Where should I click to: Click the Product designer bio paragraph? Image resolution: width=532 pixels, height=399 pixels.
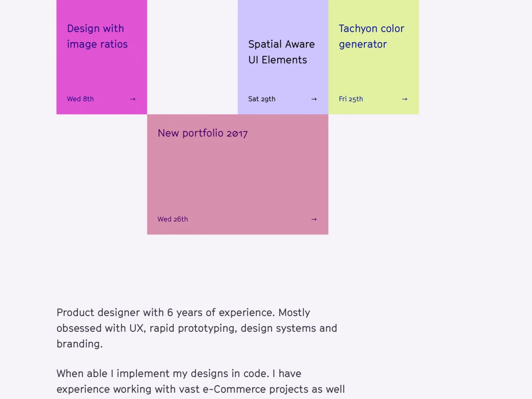click(197, 328)
